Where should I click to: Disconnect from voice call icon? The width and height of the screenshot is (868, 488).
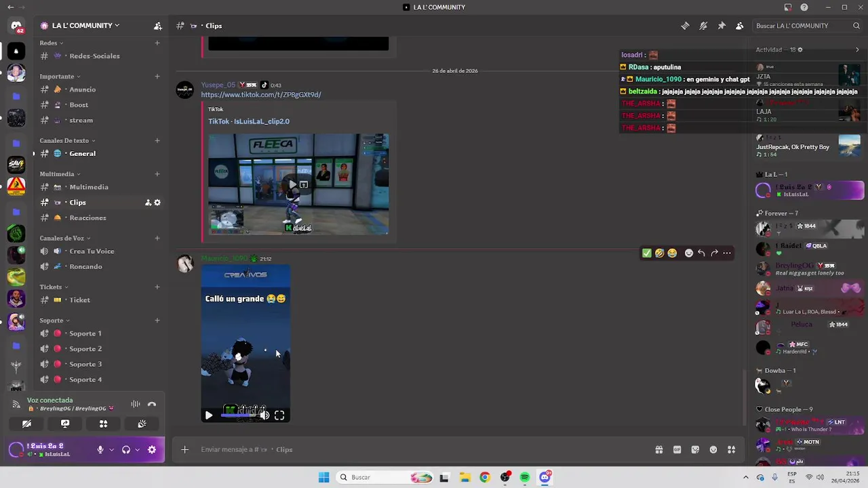(152, 404)
